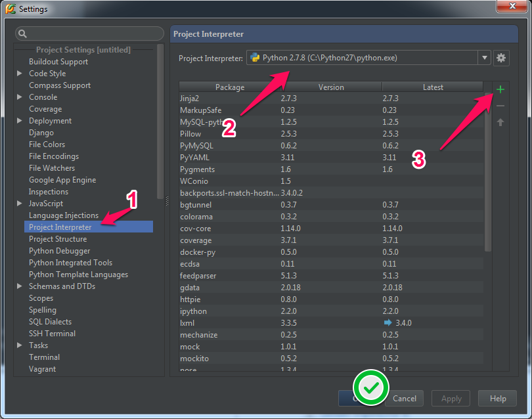
Task: Select SSH Terminal settings
Action: pyautogui.click(x=53, y=334)
